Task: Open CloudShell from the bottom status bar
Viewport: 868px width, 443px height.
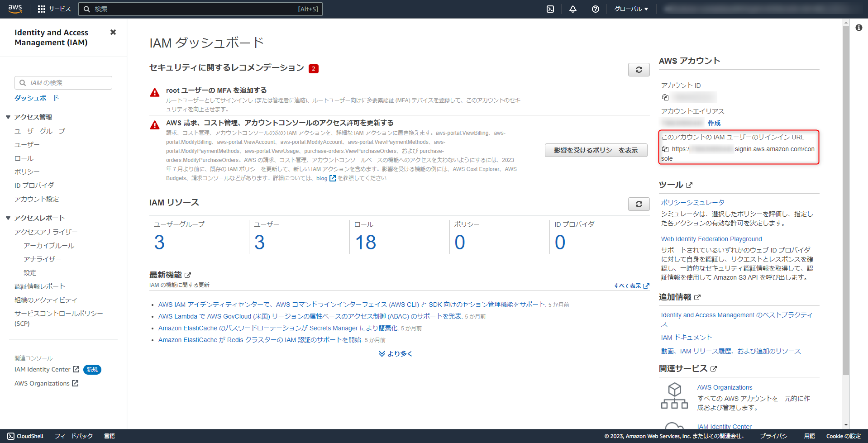Action: pos(26,436)
